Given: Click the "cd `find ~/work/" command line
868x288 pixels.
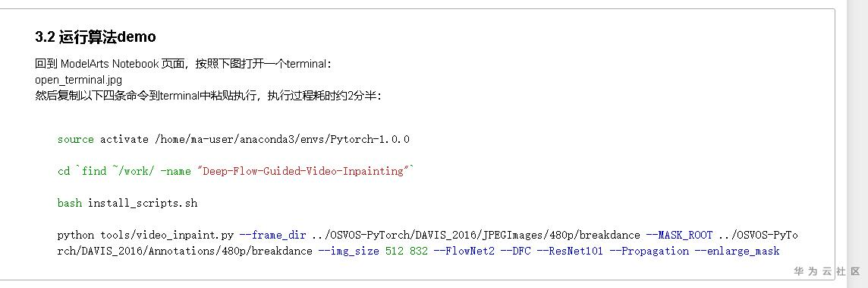Looking at the screenshot, I should coord(236,171).
